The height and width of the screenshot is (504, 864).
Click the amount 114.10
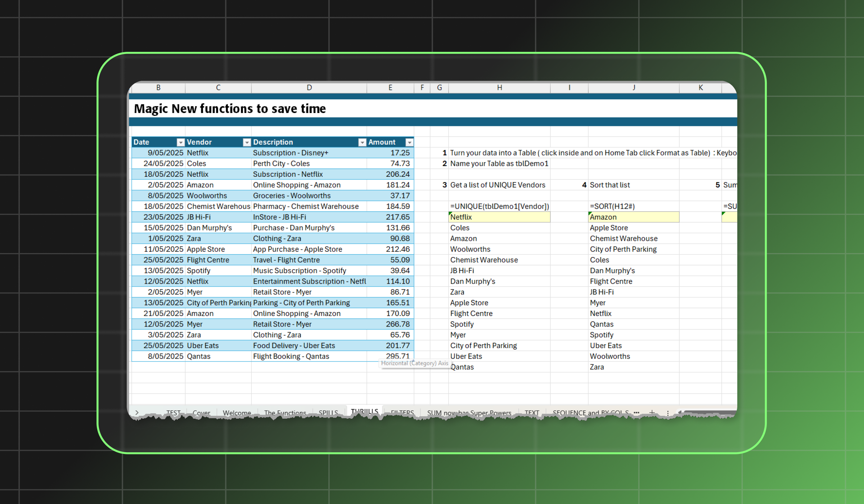pyautogui.click(x=390, y=282)
